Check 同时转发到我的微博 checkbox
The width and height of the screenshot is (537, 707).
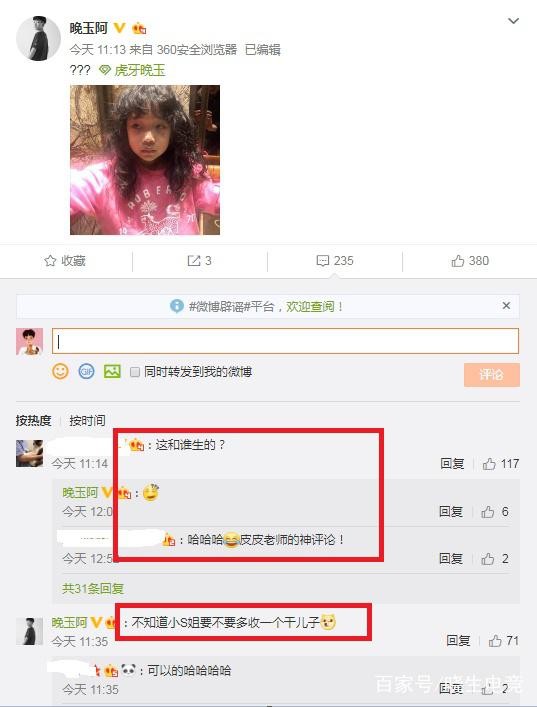point(134,372)
